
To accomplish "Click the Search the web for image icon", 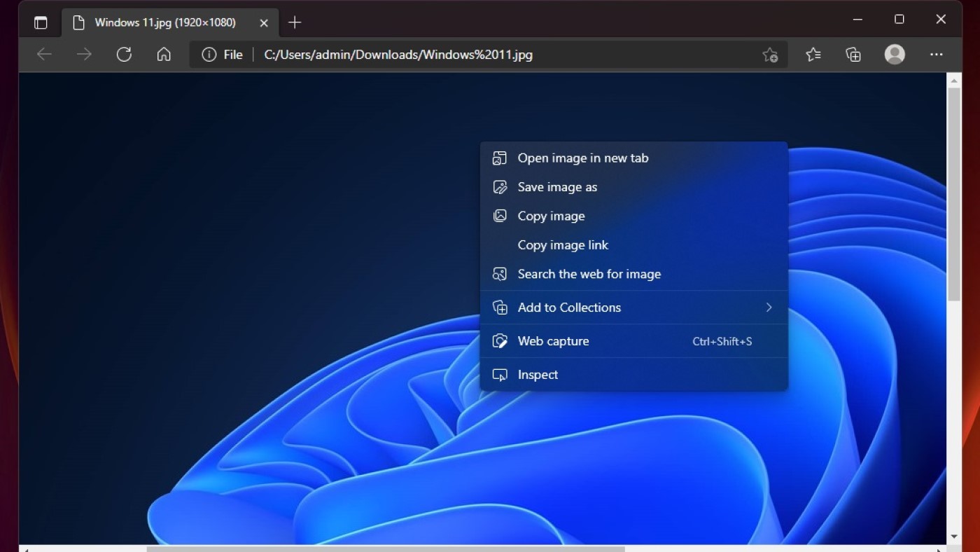I will click(x=500, y=274).
